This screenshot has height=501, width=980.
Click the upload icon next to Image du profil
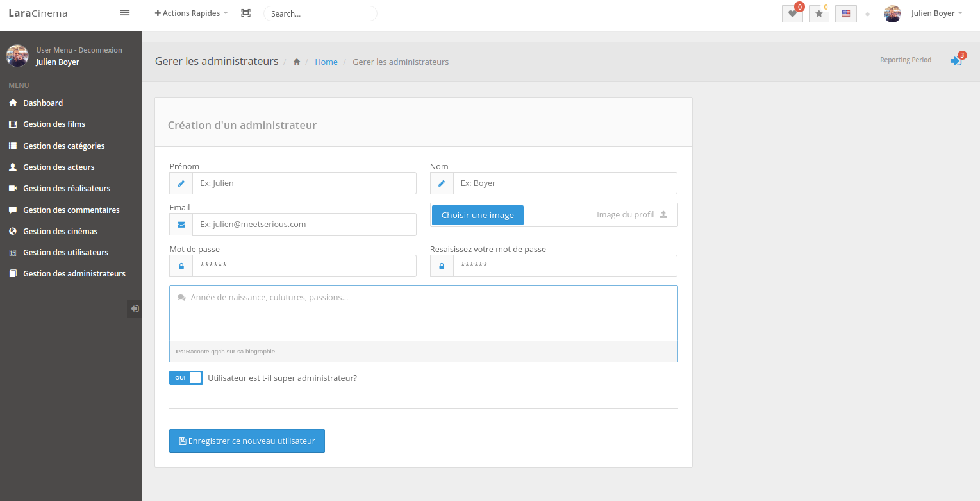pos(663,215)
